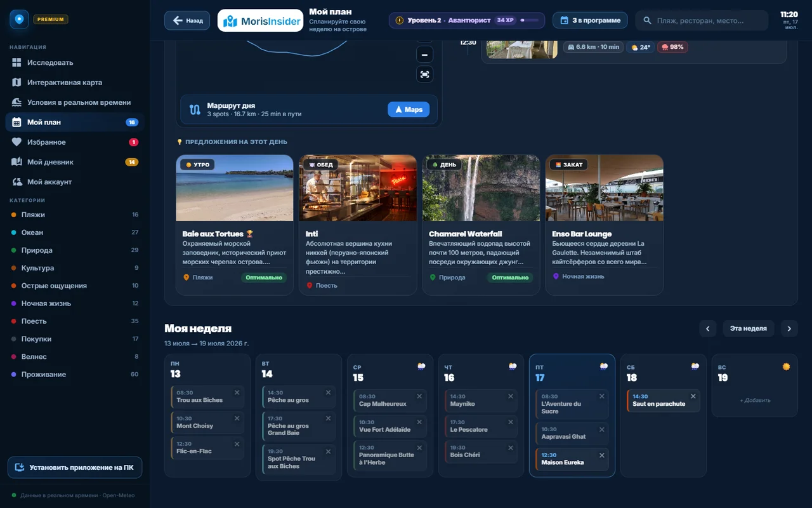Click the app logo icon at top-left
The width and height of the screenshot is (812, 508).
click(20, 20)
